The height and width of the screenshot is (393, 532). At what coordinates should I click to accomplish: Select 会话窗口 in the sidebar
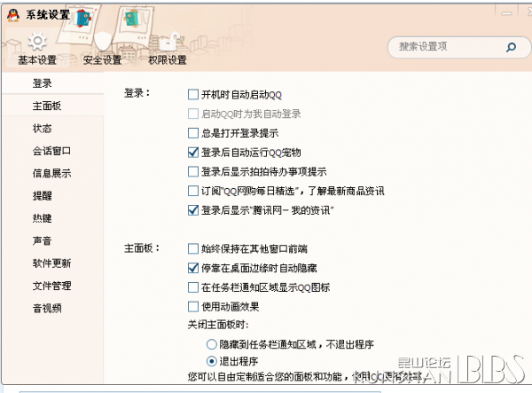[x=51, y=151]
